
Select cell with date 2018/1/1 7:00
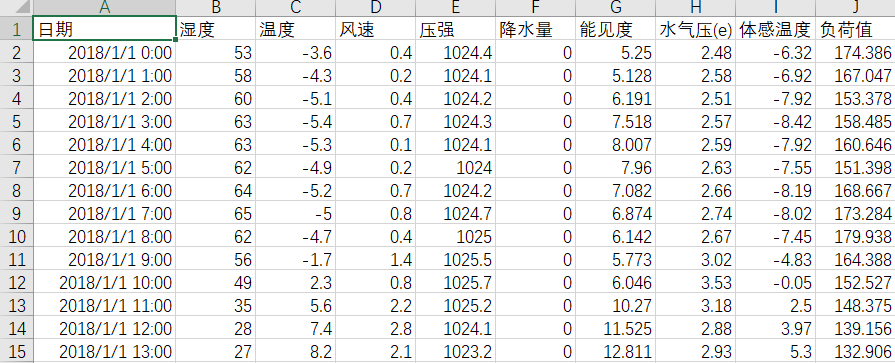tap(104, 213)
